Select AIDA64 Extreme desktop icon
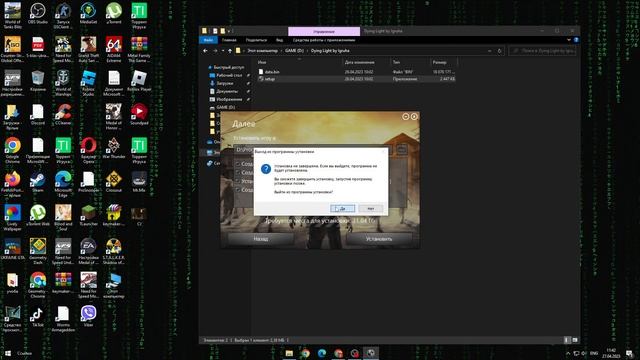640x360 pixels. click(x=114, y=49)
